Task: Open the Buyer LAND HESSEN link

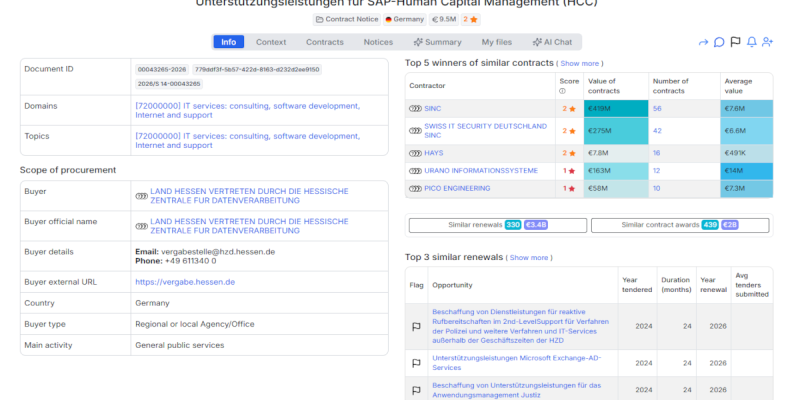Action: (249, 196)
